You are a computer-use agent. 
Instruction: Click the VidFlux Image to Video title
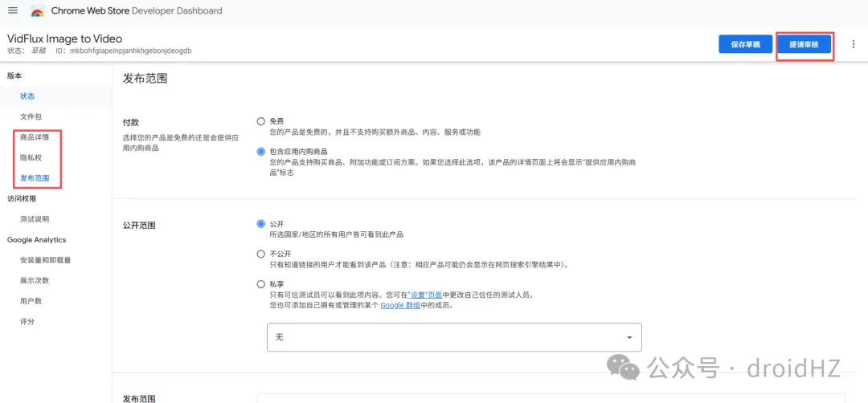[65, 39]
